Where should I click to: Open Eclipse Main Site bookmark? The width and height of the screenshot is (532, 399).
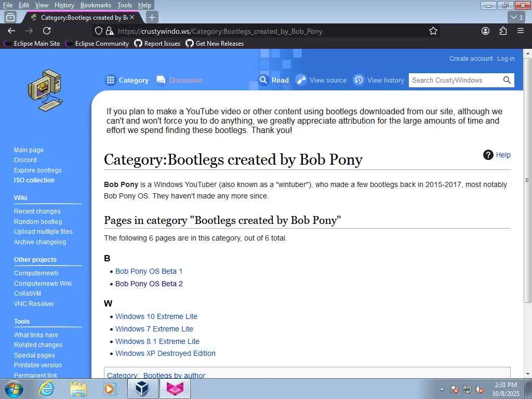click(x=33, y=44)
